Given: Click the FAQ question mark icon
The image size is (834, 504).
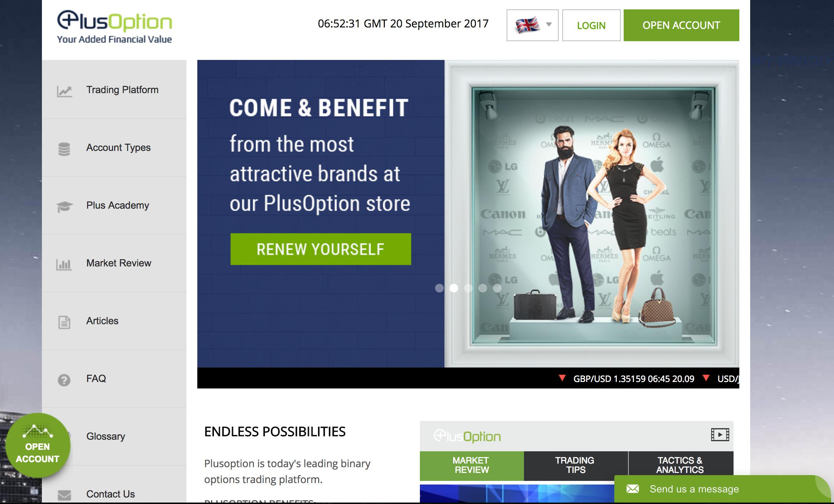Looking at the screenshot, I should [x=64, y=380].
